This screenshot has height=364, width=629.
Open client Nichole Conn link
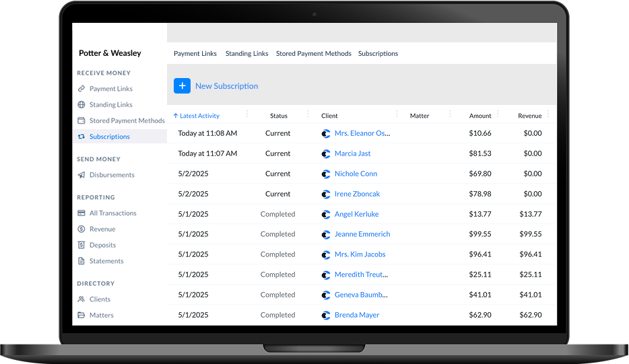356,174
